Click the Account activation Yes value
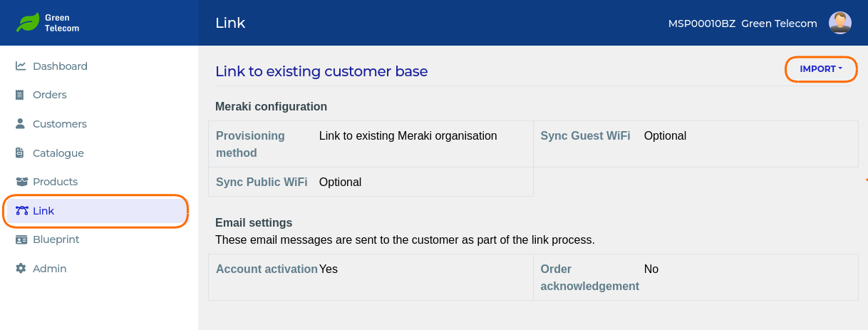The height and width of the screenshot is (330, 868). 328,269
